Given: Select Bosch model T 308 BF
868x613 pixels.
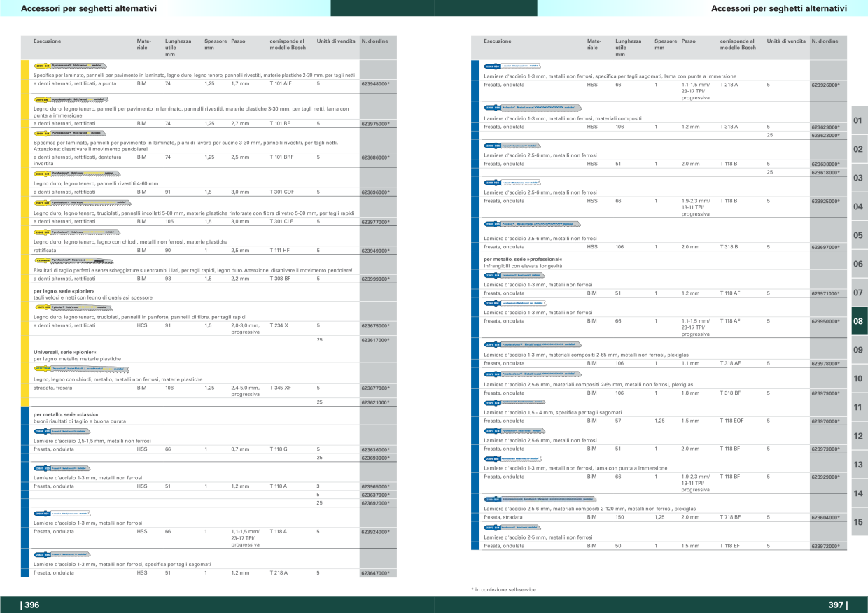Looking at the screenshot, I should pyautogui.click(x=280, y=279).
